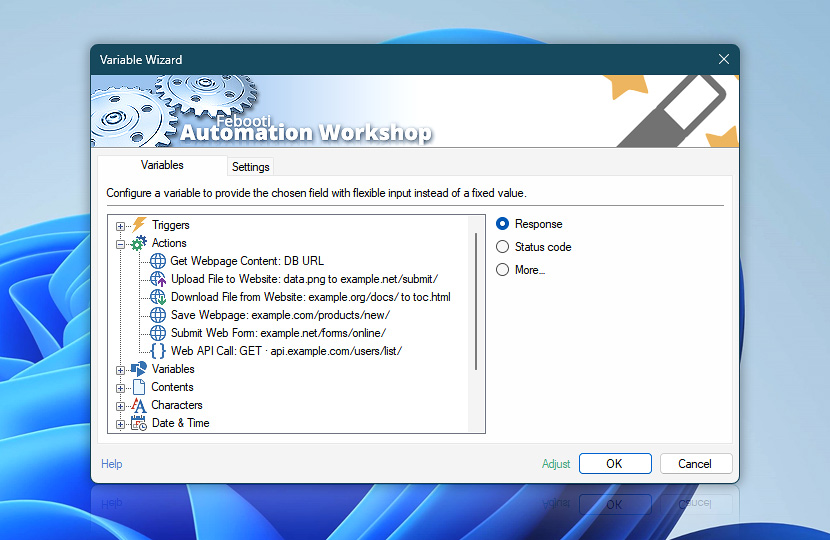Viewport: 830px width, 540px height.
Task: Expand the Characters tree node
Action: [x=120, y=406]
